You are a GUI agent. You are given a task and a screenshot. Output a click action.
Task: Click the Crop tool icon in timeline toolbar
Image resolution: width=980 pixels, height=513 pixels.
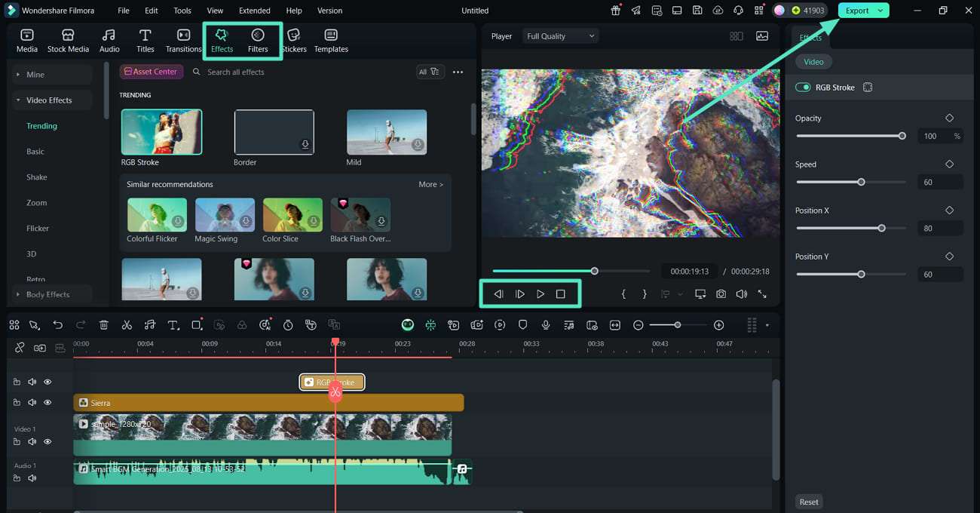coord(197,325)
